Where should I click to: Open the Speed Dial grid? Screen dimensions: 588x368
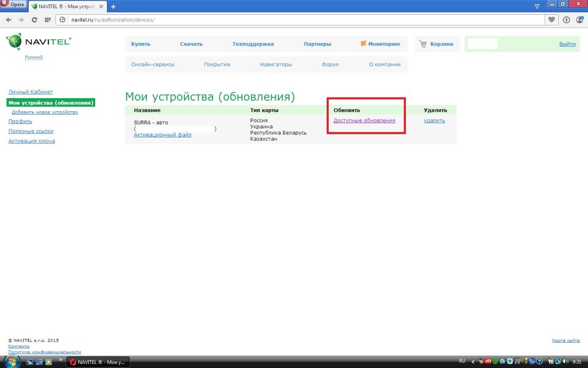tap(48, 20)
